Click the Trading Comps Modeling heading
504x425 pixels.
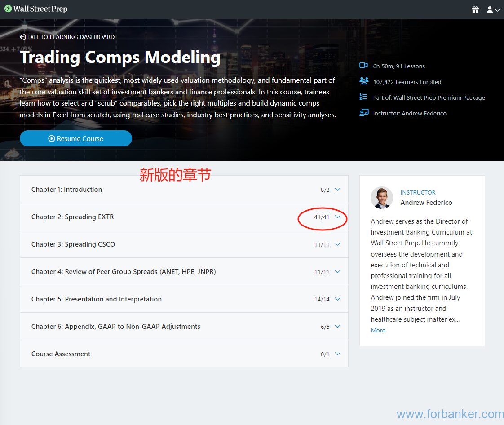coord(120,57)
